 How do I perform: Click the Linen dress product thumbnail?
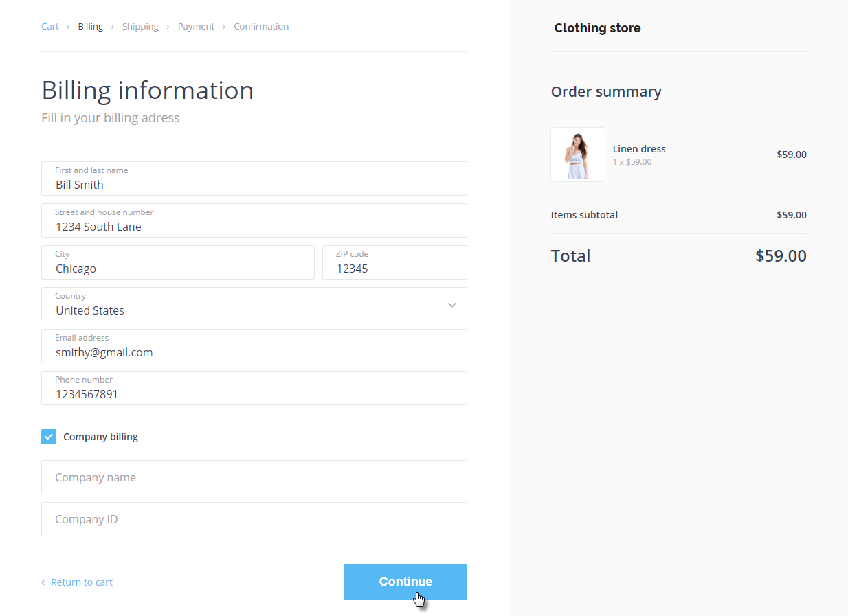[x=577, y=155]
